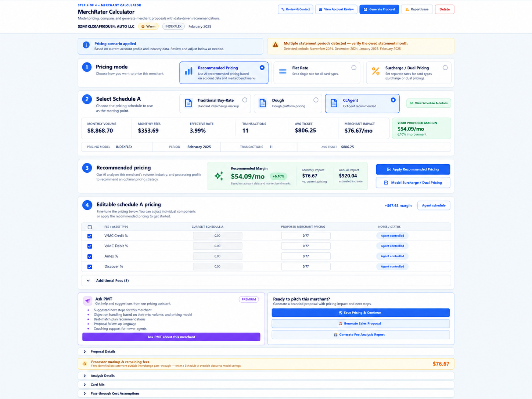The height and width of the screenshot is (399, 532).
Task: Select the Dough schedule radio button
Action: click(x=316, y=100)
